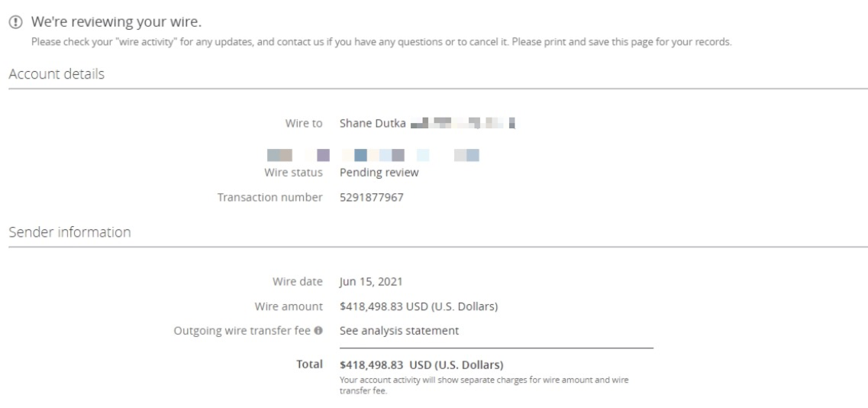The image size is (868, 408).
Task: Click the "Wire to" field label
Action: [x=304, y=123]
